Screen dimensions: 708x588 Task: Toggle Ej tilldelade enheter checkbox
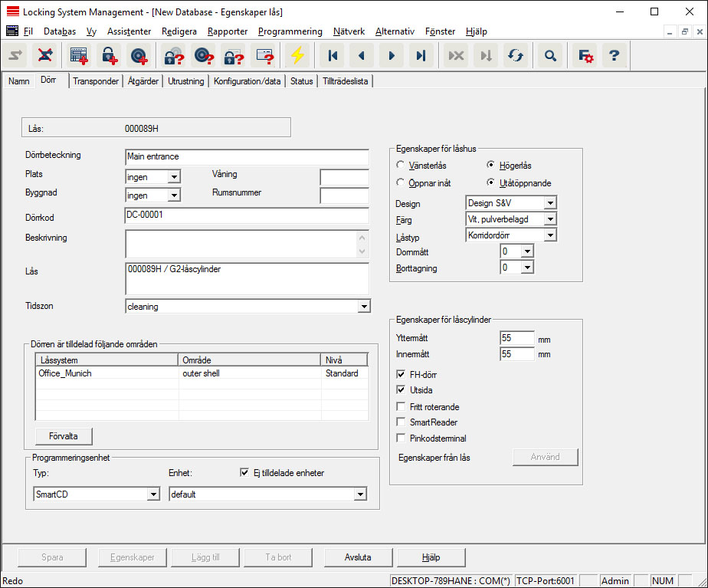coord(245,473)
